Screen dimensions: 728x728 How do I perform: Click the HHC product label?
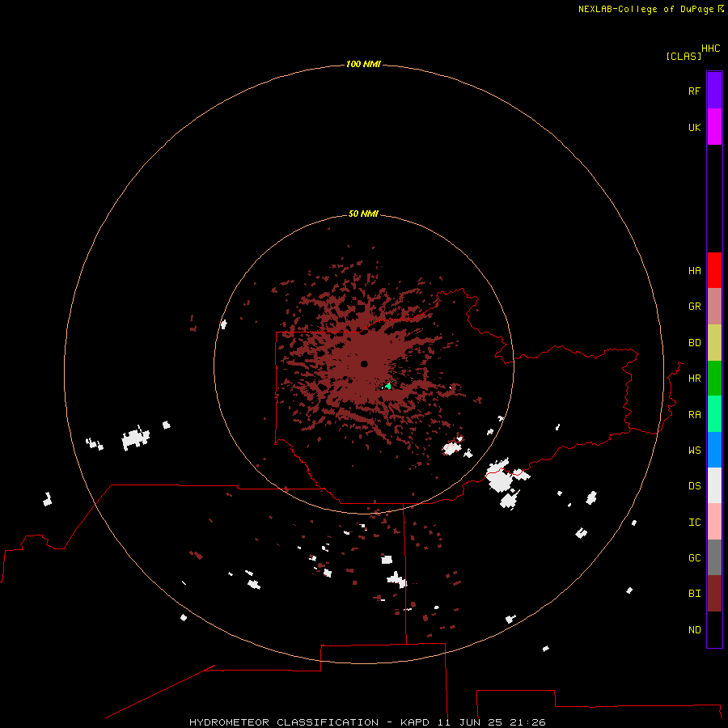[711, 49]
